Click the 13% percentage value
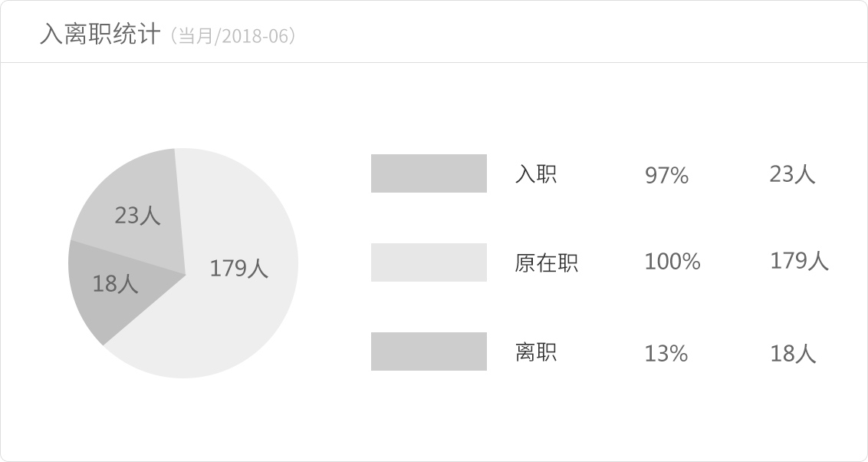This screenshot has width=868, height=462. (666, 354)
